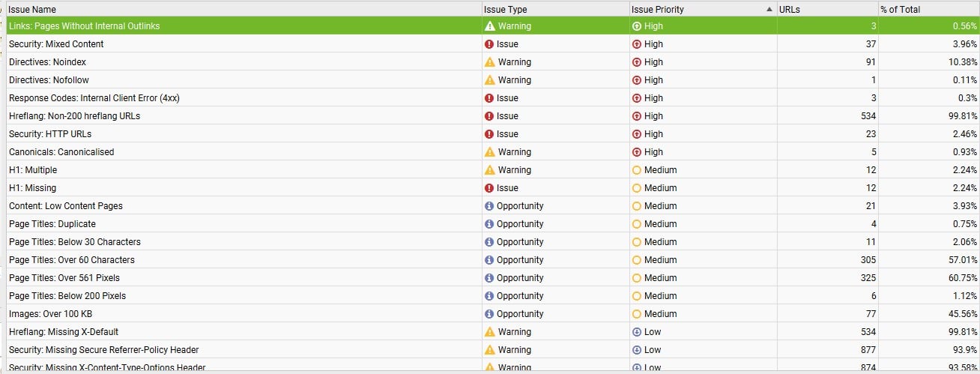Click opportunity info icon for Content: Low Content Pages
The height and width of the screenshot is (374, 980).
point(489,206)
